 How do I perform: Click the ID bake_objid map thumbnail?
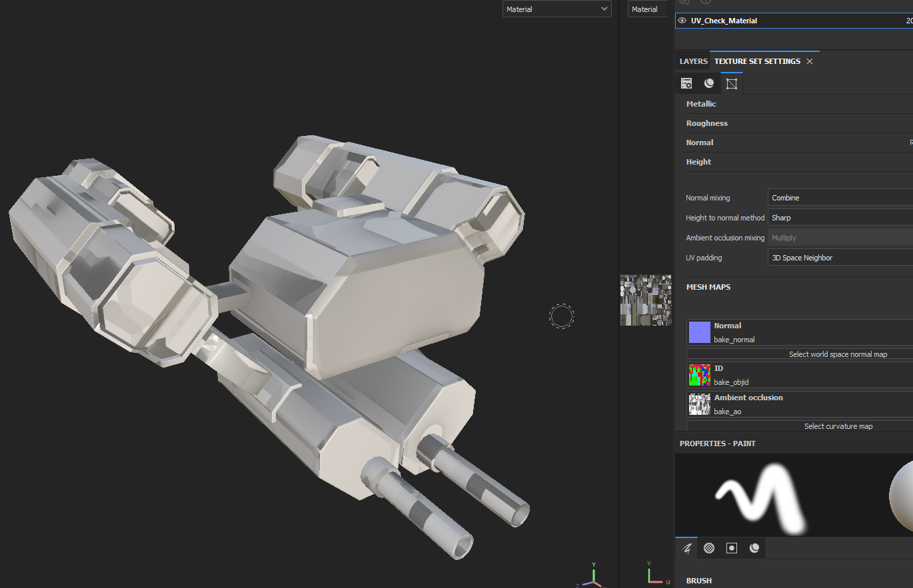point(700,375)
